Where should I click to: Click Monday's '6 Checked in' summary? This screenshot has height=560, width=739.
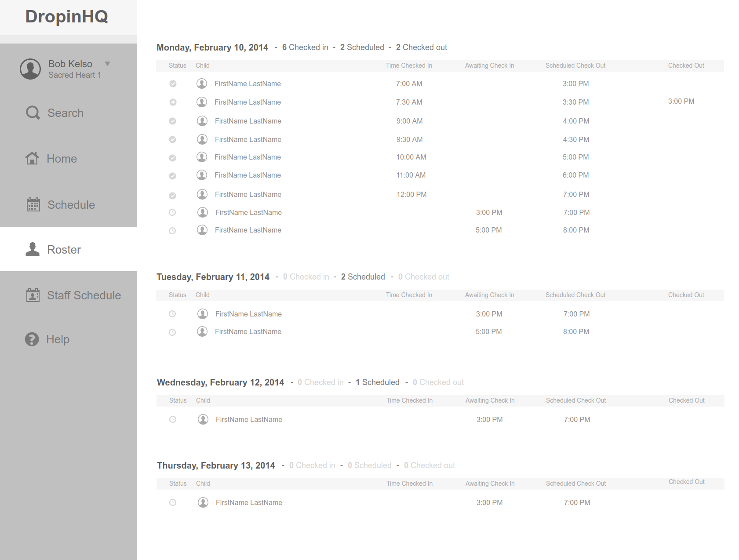coord(305,47)
